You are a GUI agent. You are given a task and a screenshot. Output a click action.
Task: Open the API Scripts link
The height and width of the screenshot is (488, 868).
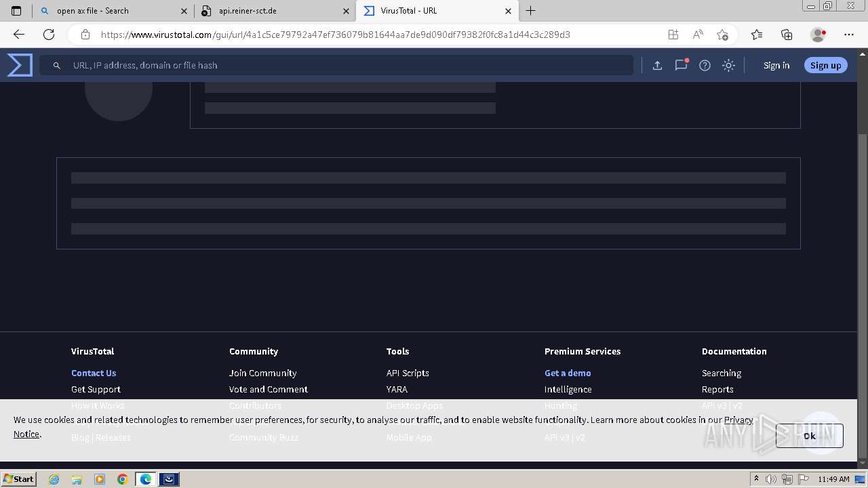click(x=408, y=373)
